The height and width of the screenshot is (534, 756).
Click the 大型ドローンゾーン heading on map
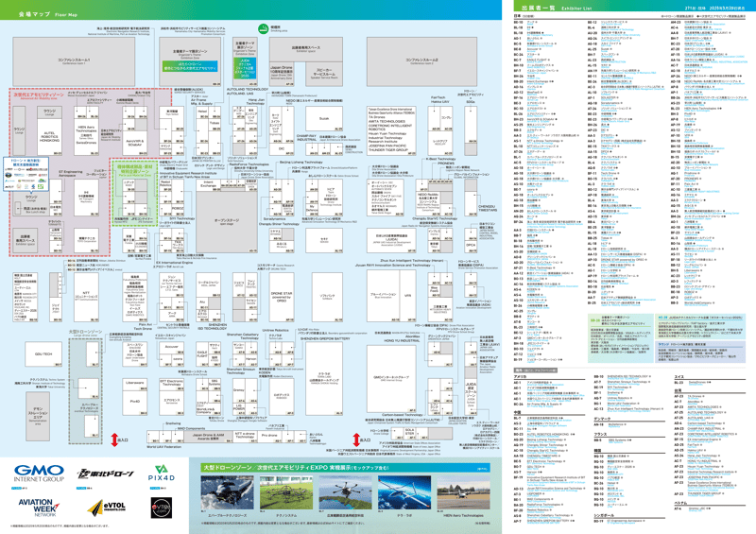[85, 332]
